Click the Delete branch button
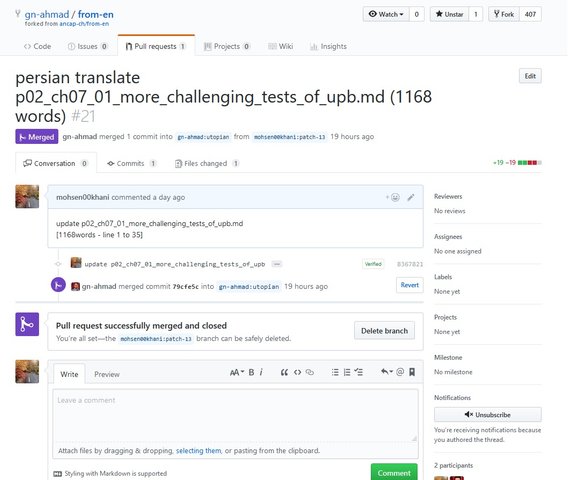 384,331
